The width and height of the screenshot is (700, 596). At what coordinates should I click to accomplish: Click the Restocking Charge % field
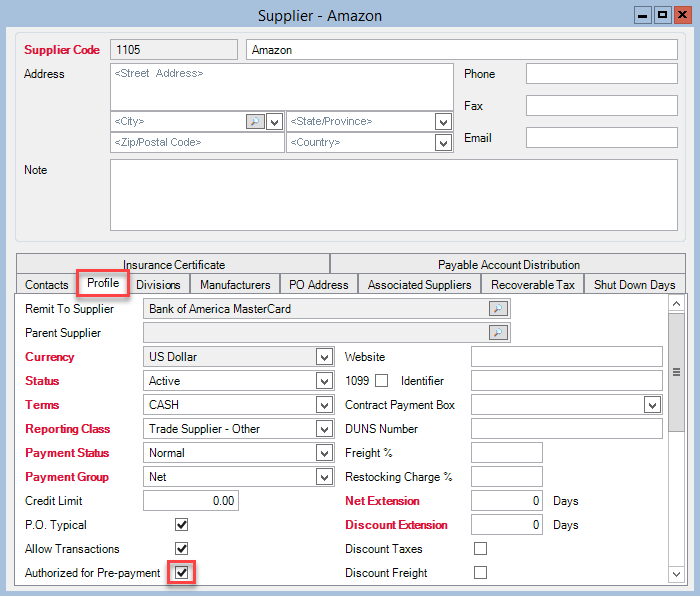507,477
